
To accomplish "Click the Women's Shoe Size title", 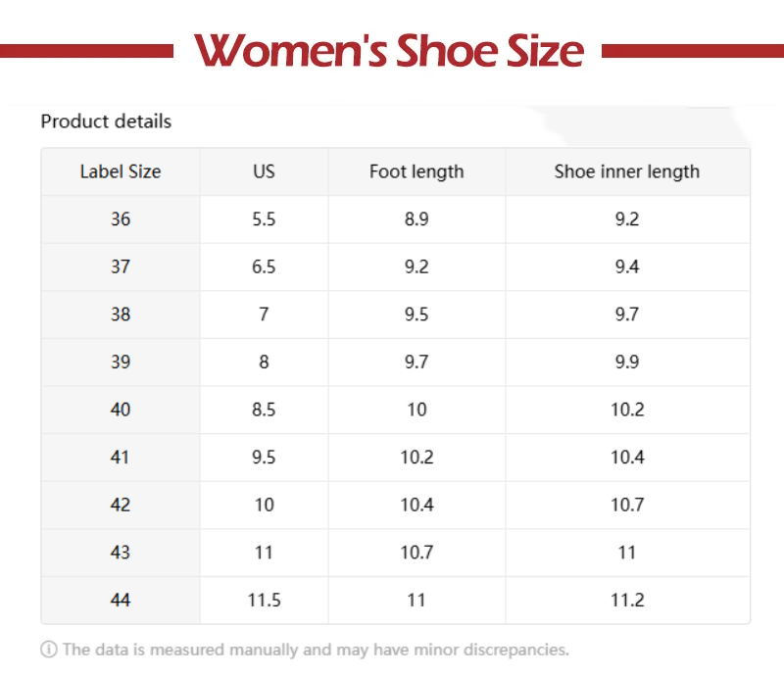I will [x=389, y=51].
